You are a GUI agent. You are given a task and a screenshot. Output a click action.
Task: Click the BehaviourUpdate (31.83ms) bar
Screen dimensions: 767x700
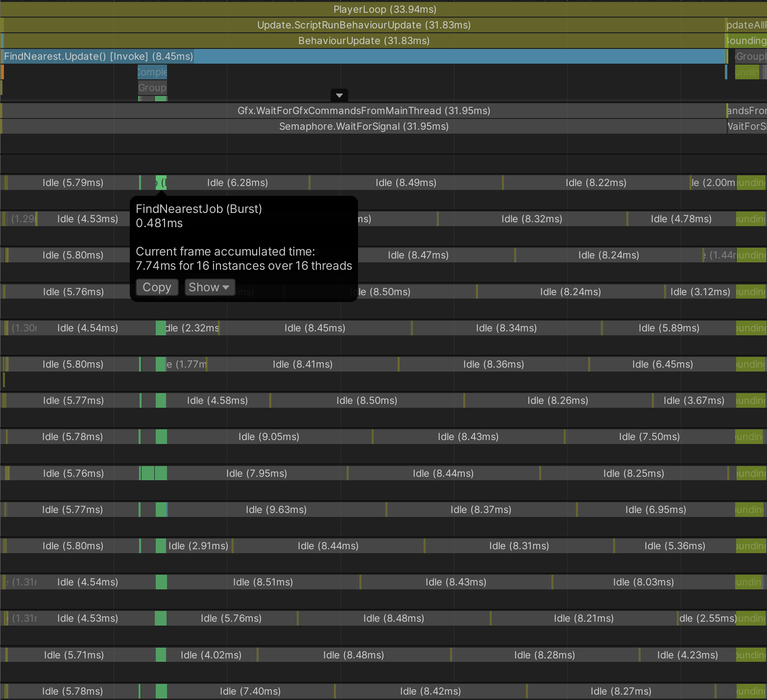(x=363, y=41)
